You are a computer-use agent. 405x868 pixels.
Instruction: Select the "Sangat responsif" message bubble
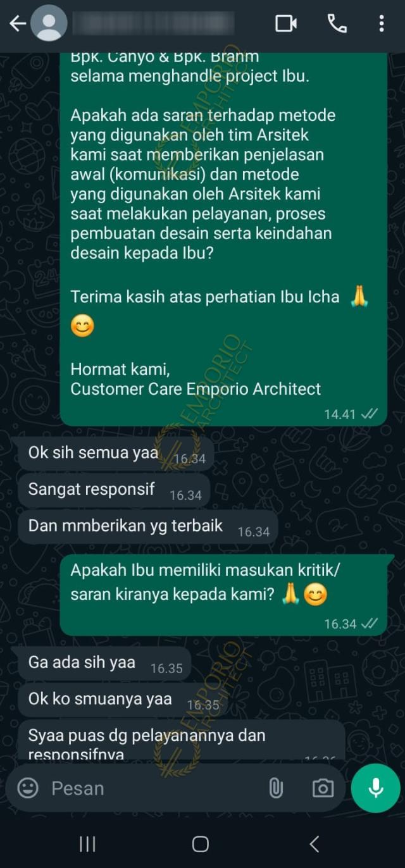[x=113, y=491]
